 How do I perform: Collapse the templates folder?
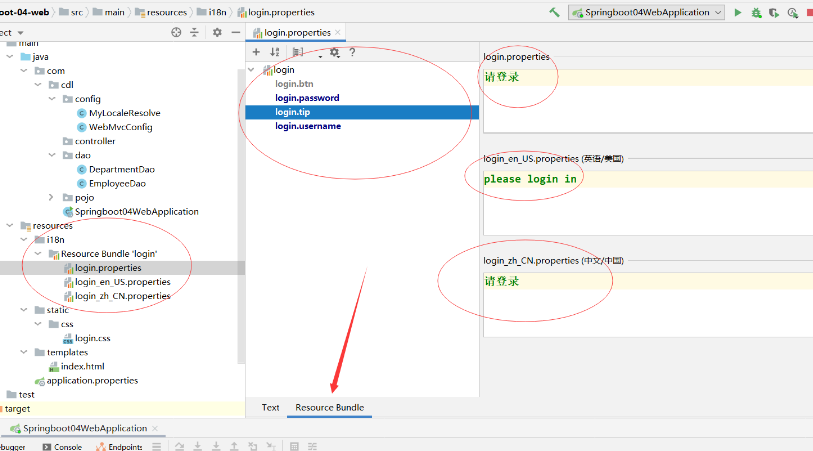[24, 352]
